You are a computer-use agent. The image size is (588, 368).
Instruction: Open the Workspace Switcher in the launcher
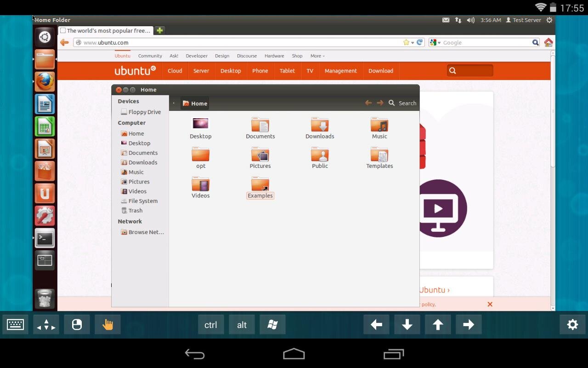(x=45, y=260)
